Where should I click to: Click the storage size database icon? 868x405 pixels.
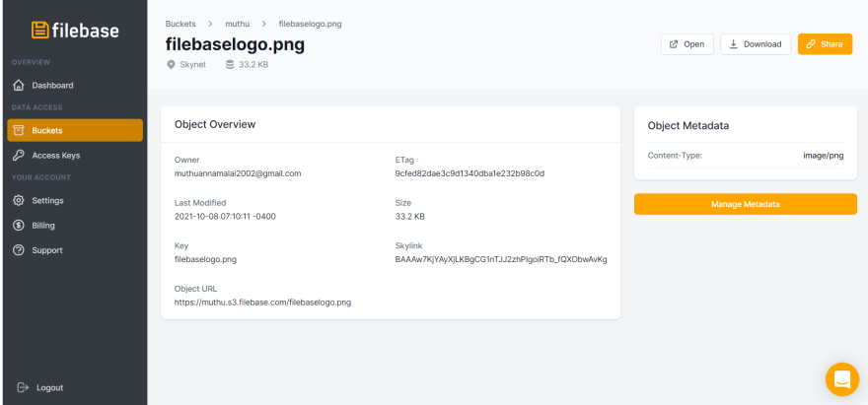click(229, 65)
